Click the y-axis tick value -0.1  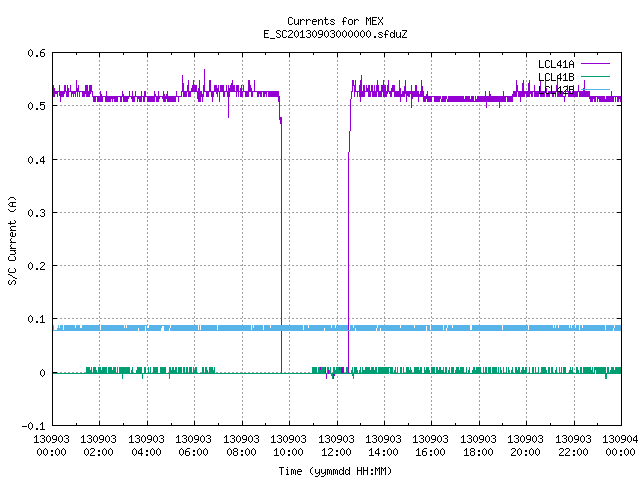(33, 426)
